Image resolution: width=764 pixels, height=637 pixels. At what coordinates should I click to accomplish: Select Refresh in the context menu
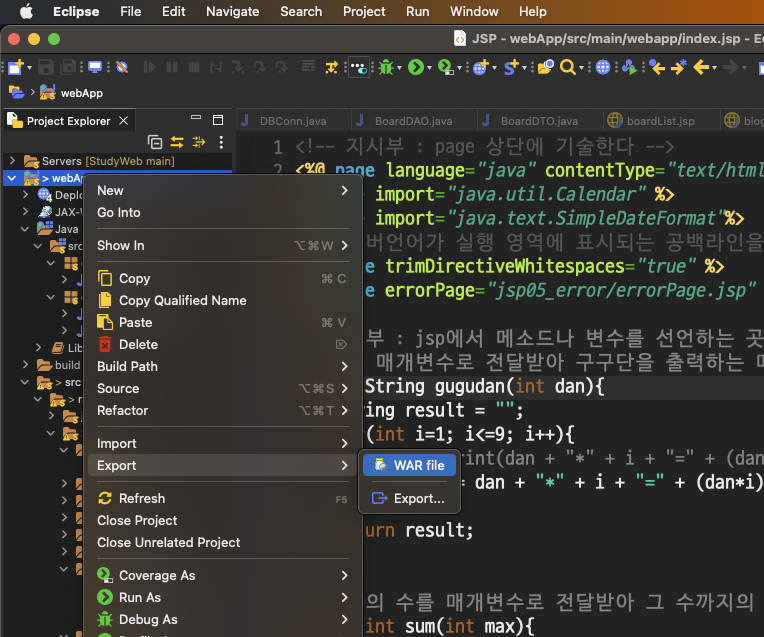pyautogui.click(x=223, y=498)
